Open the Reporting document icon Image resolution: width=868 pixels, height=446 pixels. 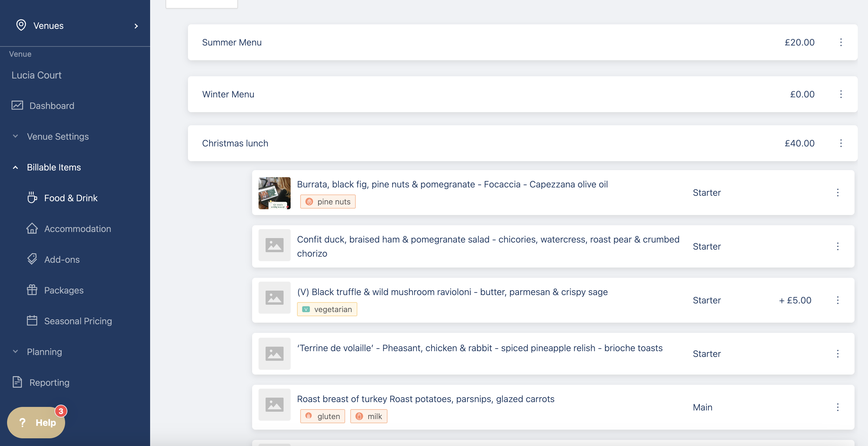[17, 382]
